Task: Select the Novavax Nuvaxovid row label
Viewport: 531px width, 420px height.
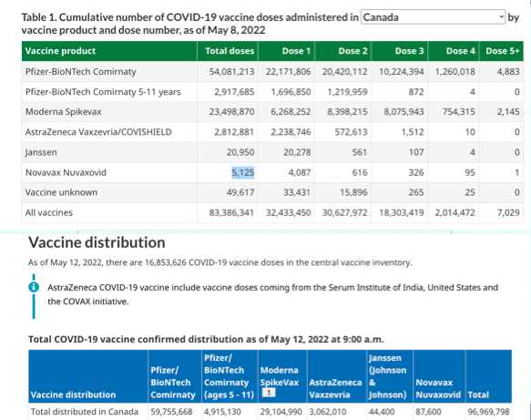Action: click(x=66, y=173)
